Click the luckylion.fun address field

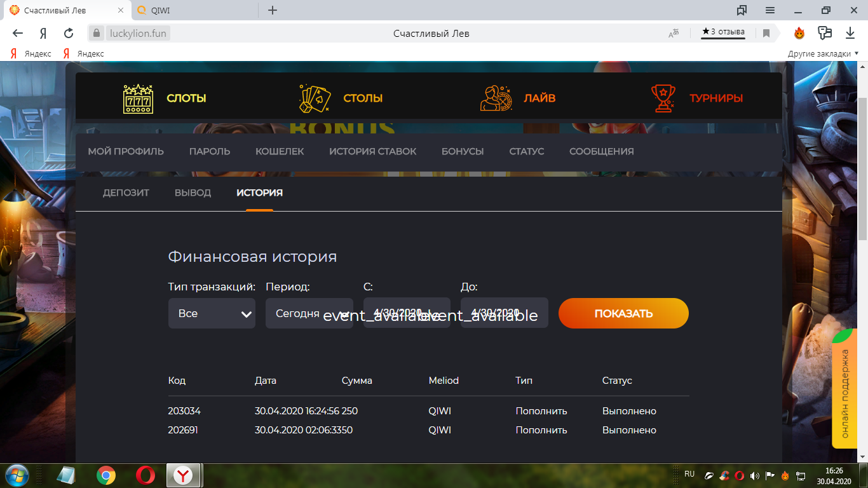tap(138, 33)
